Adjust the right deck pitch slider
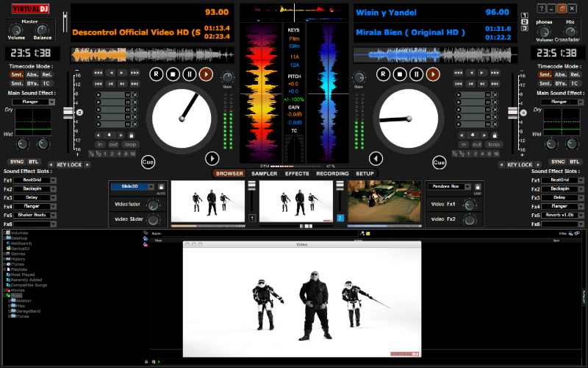This screenshot has width=588, height=368. 512,113
